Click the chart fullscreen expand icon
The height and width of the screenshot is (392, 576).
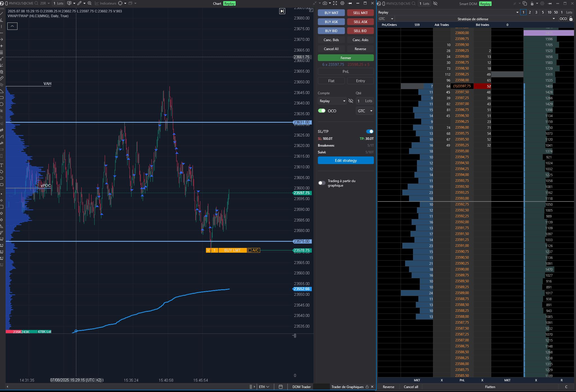coord(335,3)
